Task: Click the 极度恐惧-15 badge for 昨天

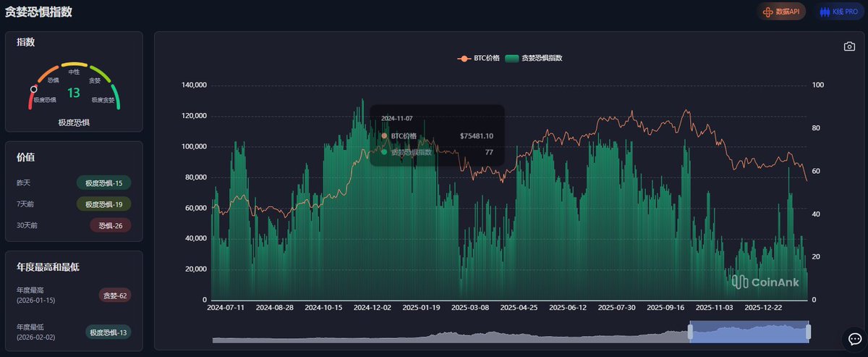Action: [103, 183]
